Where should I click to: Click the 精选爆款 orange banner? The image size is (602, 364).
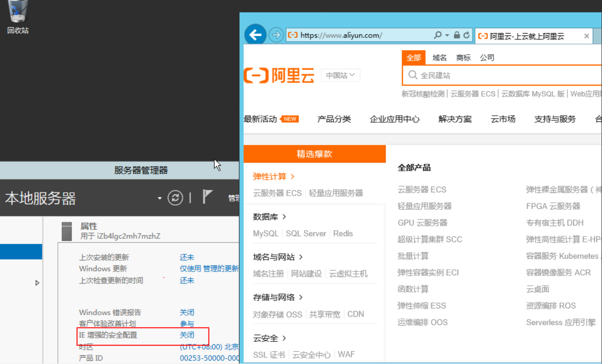point(315,154)
